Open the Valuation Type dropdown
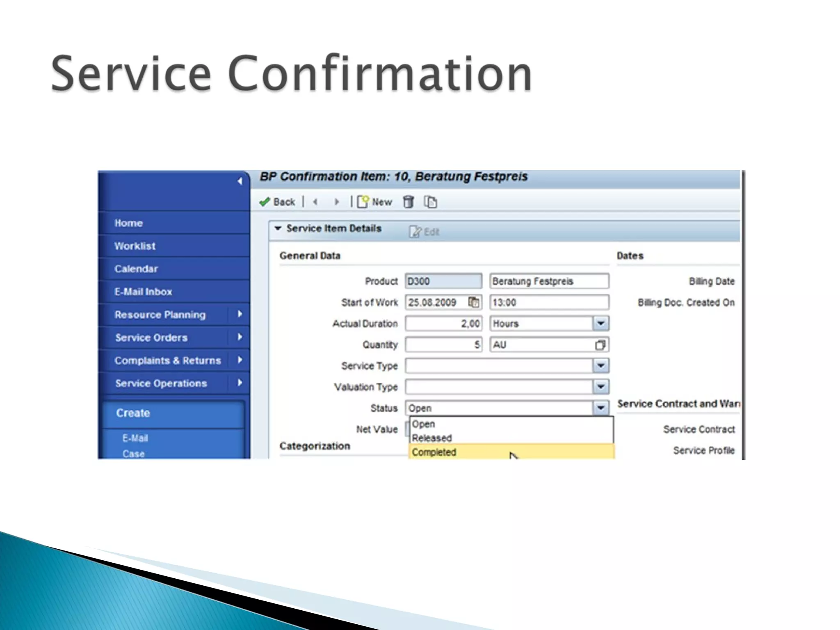Screen dimensions: 840x630 tap(600, 387)
